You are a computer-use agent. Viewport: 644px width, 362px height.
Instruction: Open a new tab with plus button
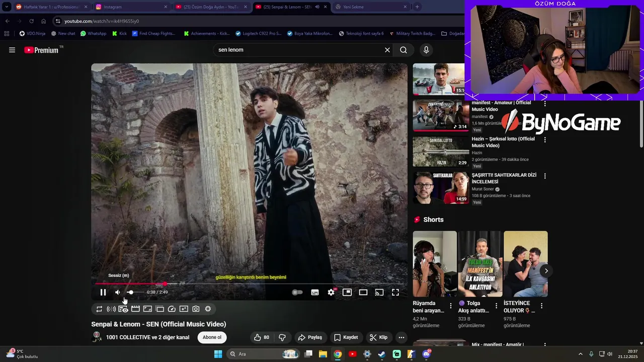point(417,7)
